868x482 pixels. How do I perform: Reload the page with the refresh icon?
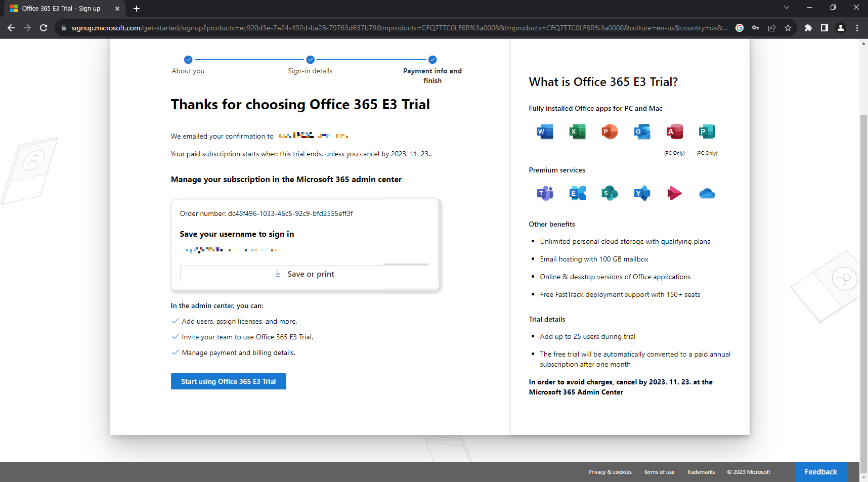point(44,28)
